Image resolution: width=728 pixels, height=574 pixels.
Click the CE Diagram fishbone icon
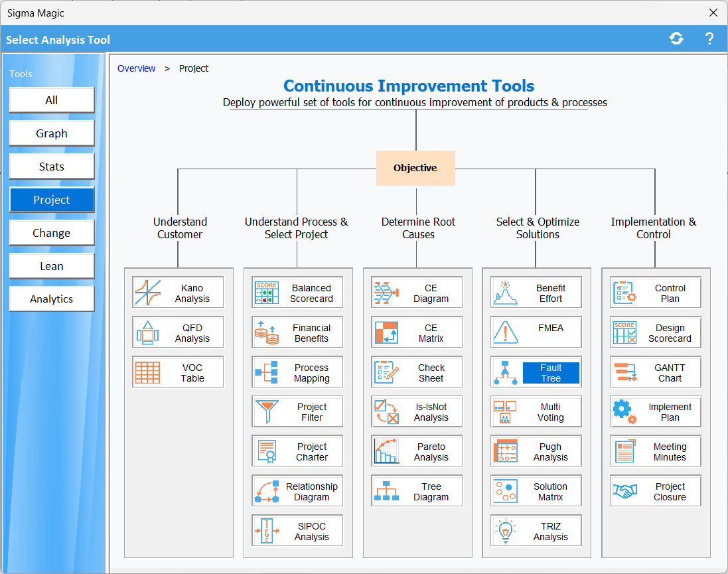click(386, 293)
